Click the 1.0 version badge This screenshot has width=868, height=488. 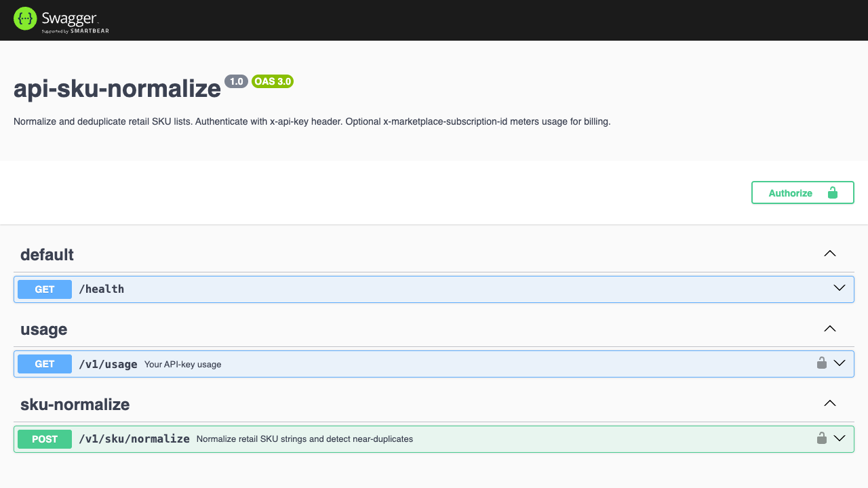[x=237, y=81]
